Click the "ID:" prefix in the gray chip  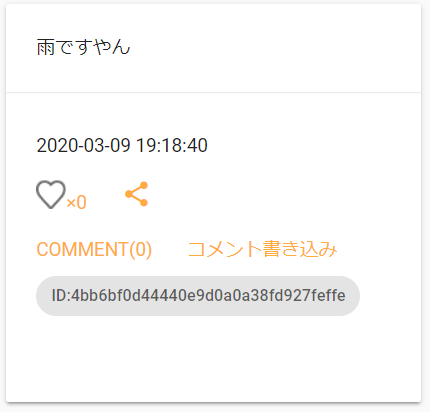coord(61,296)
